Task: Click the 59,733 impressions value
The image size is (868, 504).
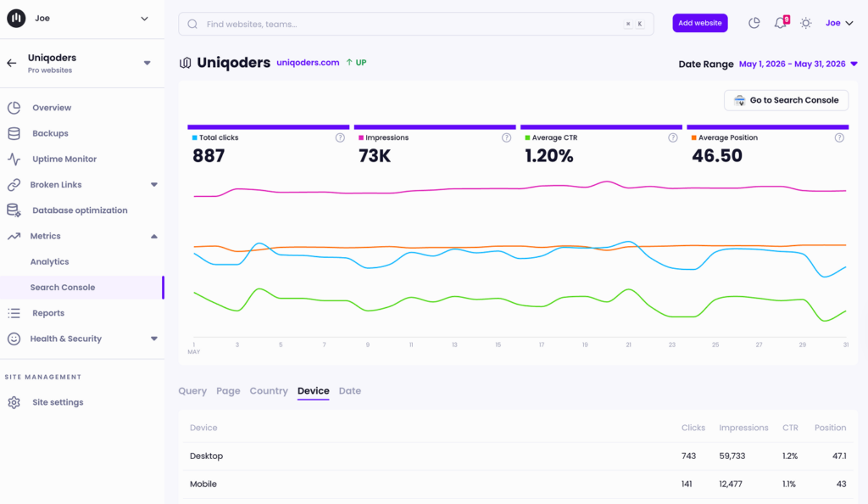Action: 732,456
